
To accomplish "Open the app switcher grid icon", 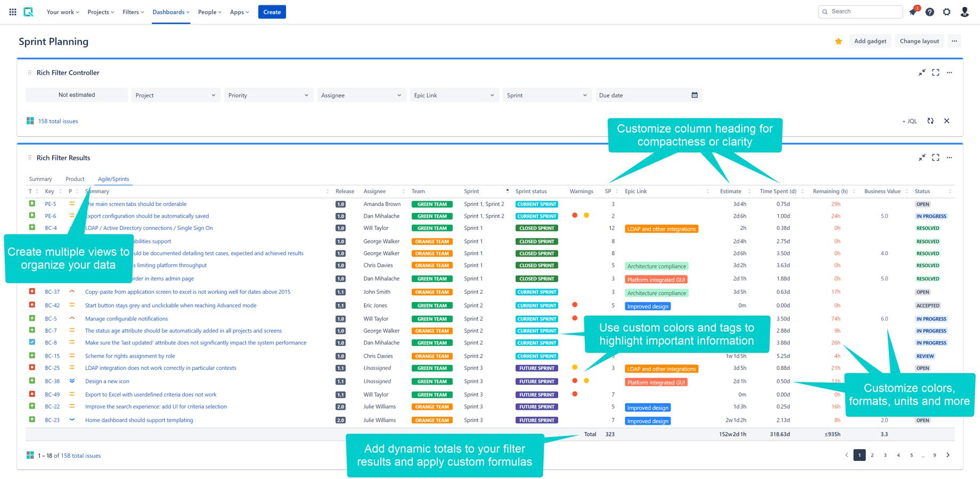I will pyautogui.click(x=13, y=12).
